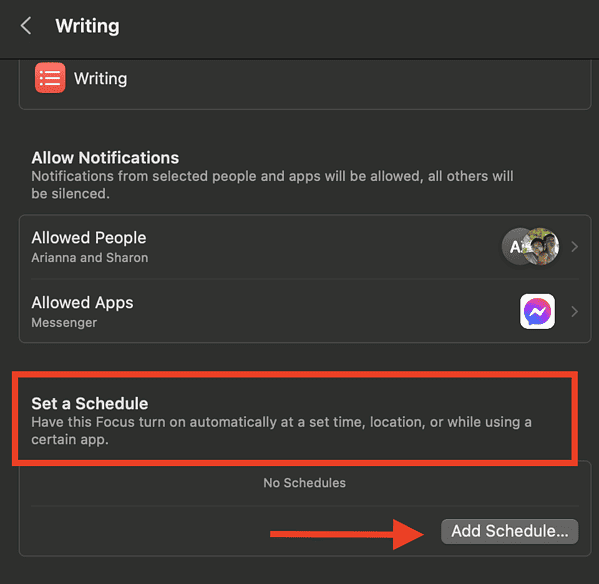This screenshot has height=584, width=599.
Task: Click the Messenger subtitle text
Action: (x=64, y=323)
